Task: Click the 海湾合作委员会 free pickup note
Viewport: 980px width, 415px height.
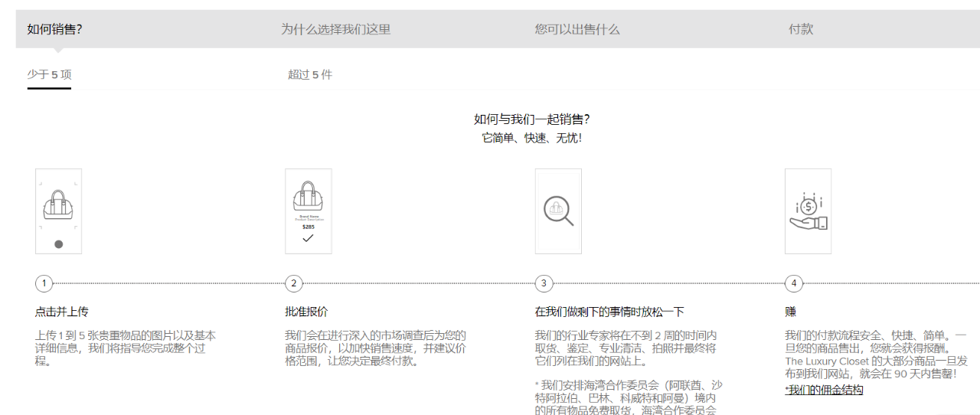Action: (x=629, y=397)
